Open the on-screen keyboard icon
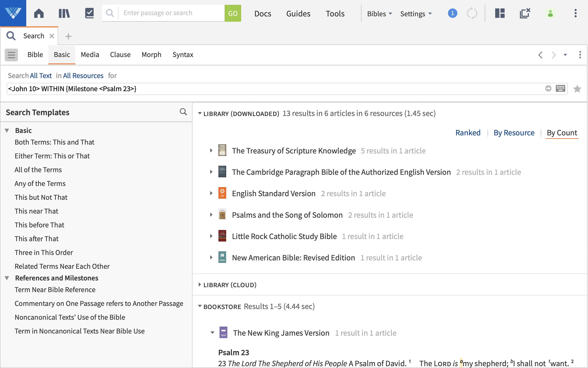This screenshot has width=588, height=368. [560, 88]
